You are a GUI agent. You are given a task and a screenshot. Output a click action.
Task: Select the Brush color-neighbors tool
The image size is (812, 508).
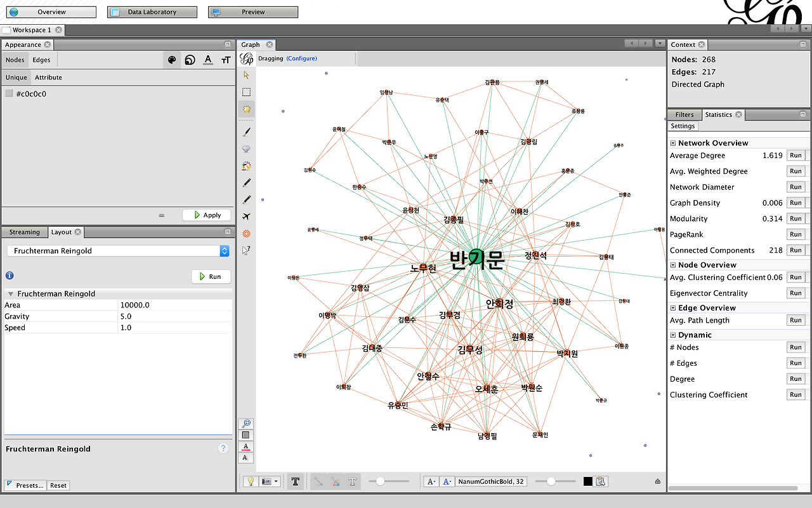[247, 166]
